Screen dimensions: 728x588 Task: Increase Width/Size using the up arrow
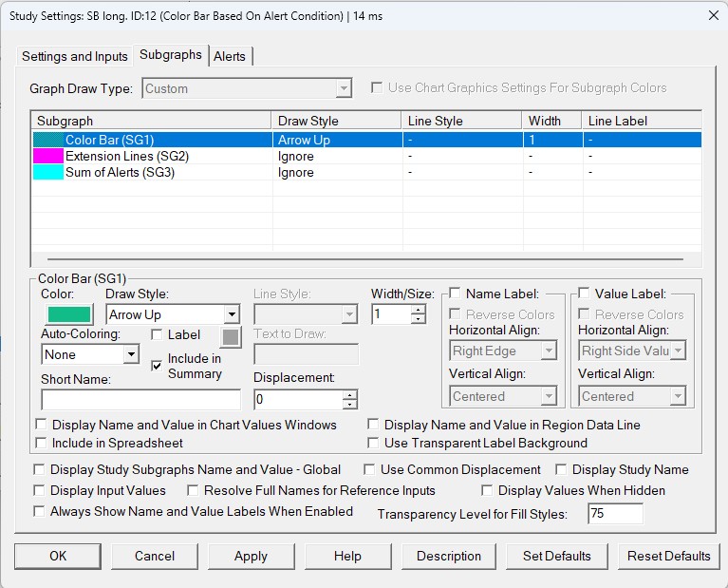click(x=419, y=309)
